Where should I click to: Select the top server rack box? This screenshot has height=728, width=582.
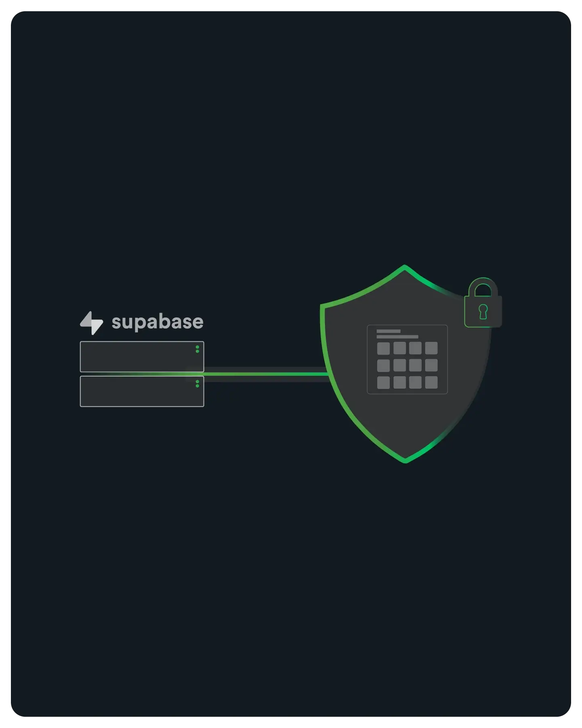pyautogui.click(x=142, y=356)
